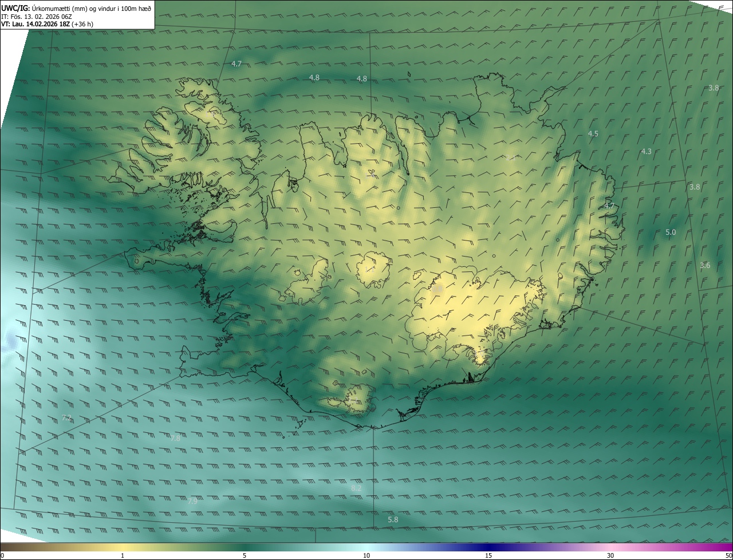Click the '7.2' value label over the sea
The width and height of the screenshot is (733, 560).
pyautogui.click(x=66, y=417)
